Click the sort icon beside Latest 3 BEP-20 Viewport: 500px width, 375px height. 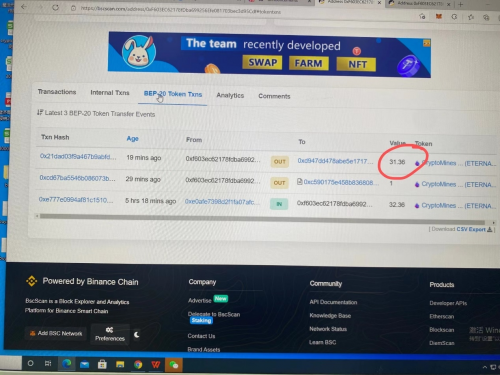pyautogui.click(x=40, y=112)
